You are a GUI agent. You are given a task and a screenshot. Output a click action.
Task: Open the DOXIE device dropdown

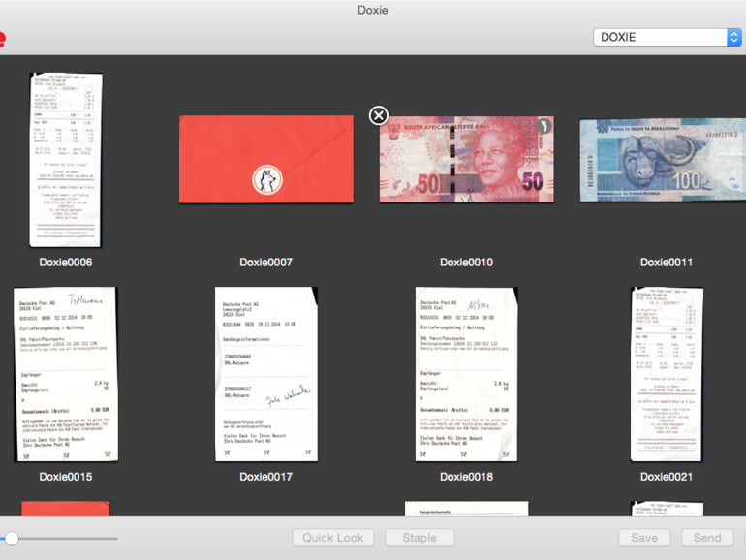(x=668, y=37)
